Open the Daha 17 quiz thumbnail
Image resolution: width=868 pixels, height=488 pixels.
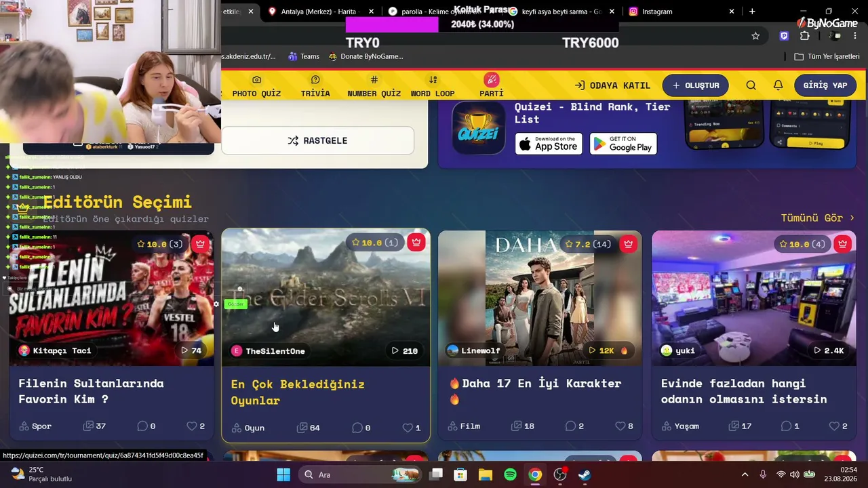(540, 298)
